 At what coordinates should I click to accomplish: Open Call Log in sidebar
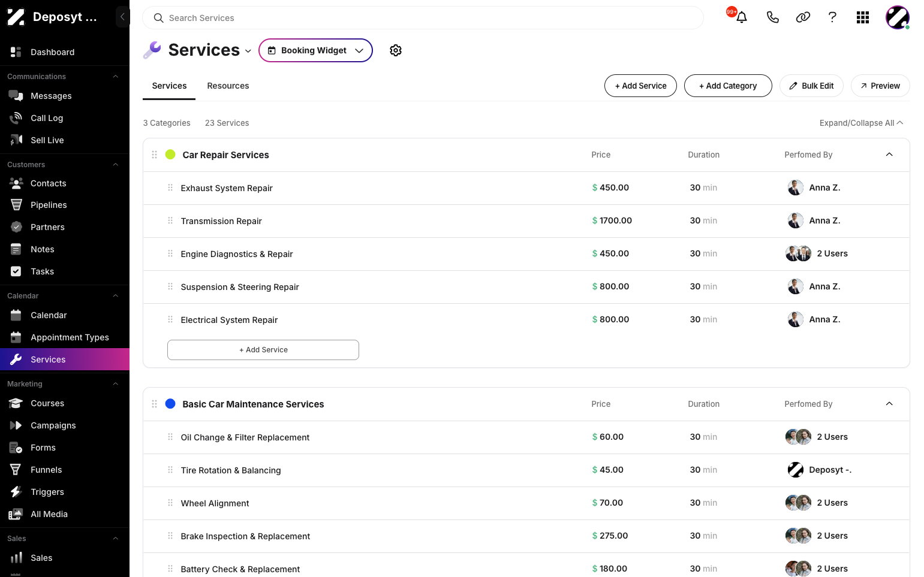point(65,118)
